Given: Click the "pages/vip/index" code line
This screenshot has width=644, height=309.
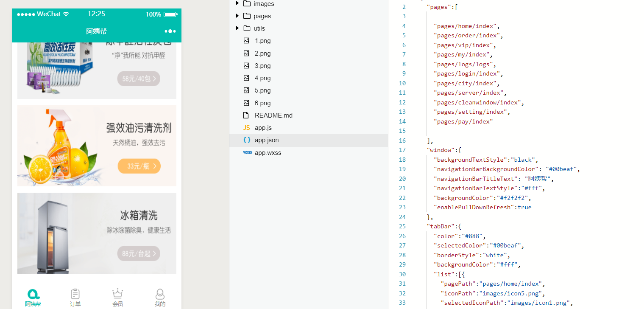Looking at the screenshot, I should pyautogui.click(x=465, y=45).
